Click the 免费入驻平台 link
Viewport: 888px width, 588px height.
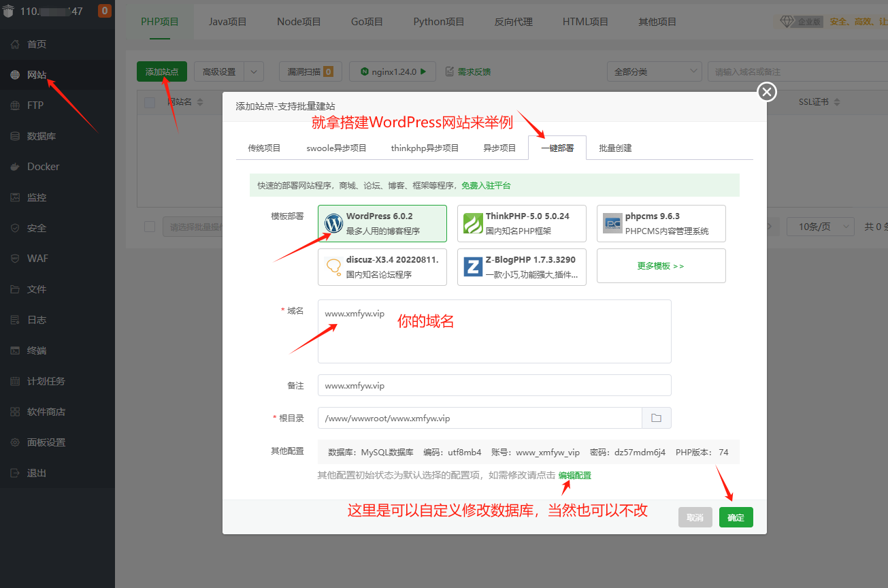(486, 185)
